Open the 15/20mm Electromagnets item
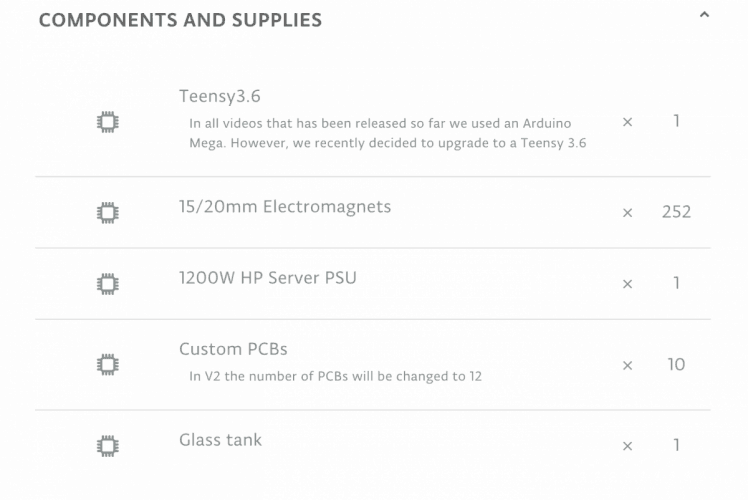Screen dimensions: 748x500 pyautogui.click(x=285, y=207)
